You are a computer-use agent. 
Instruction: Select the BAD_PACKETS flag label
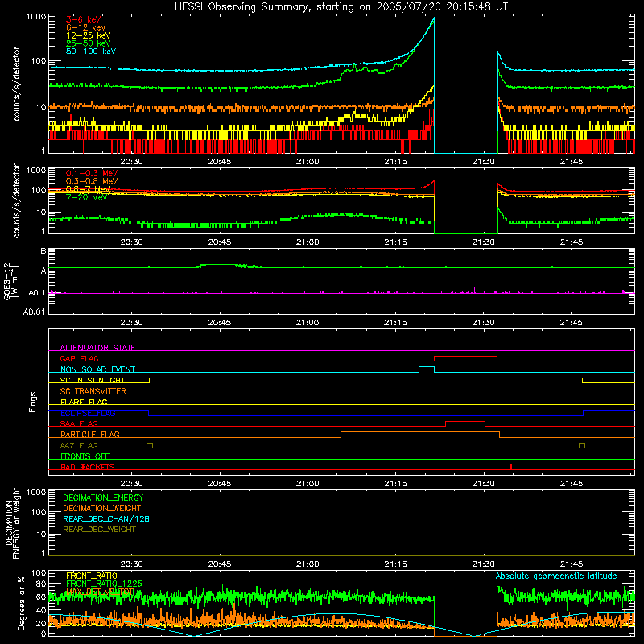coord(88,467)
